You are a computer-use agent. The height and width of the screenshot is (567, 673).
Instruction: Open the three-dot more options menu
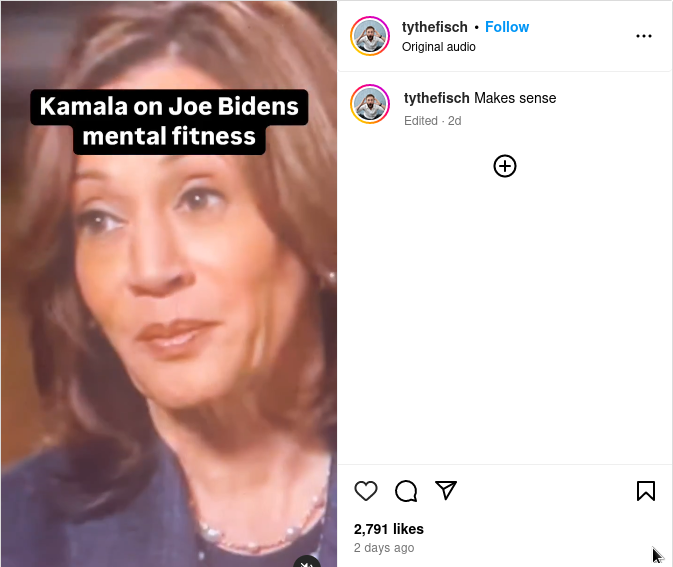pyautogui.click(x=644, y=36)
